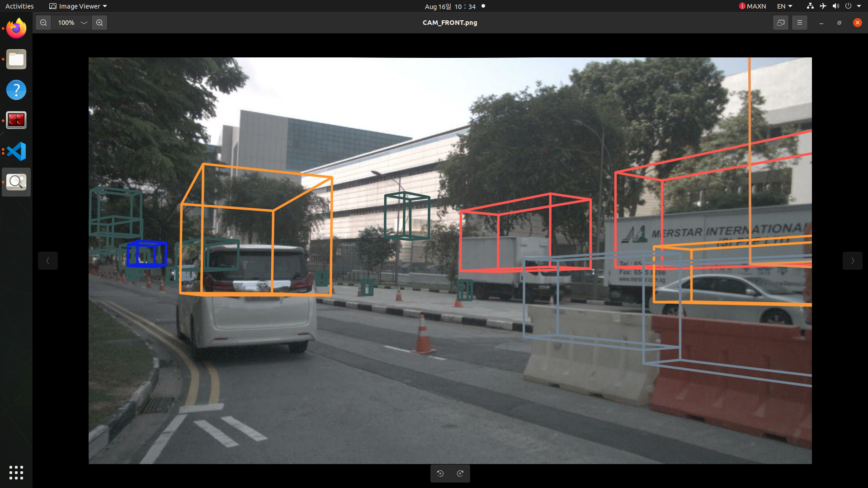The height and width of the screenshot is (488, 868).
Task: Zoom out of CAM_FRONT.png
Action: (x=43, y=22)
